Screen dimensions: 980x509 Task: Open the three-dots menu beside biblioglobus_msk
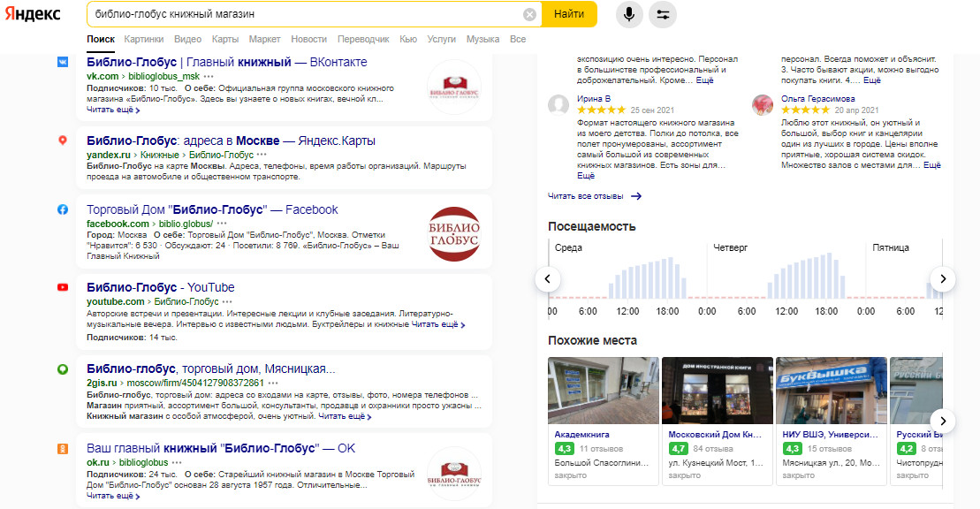point(209,76)
